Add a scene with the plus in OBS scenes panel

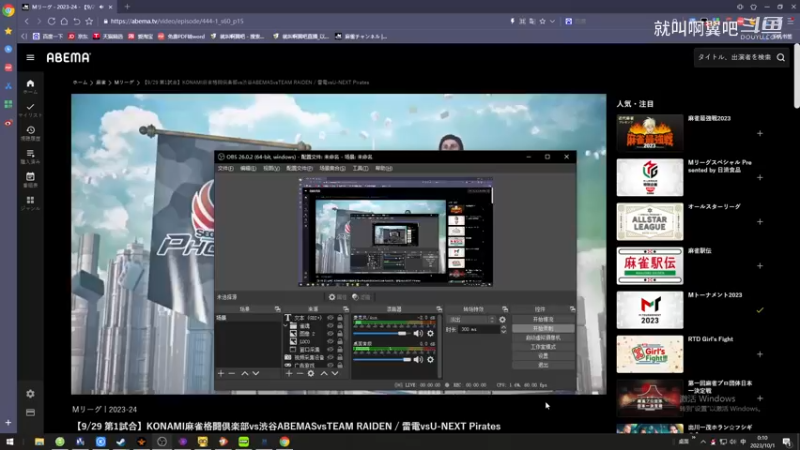click(221, 373)
